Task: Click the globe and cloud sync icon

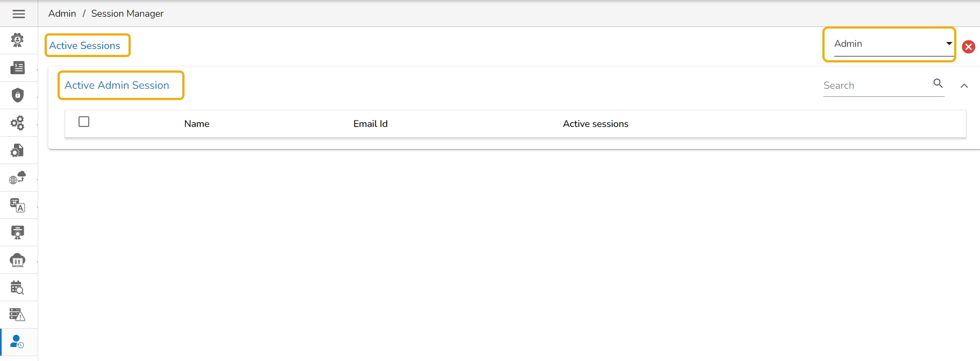Action: (18, 178)
